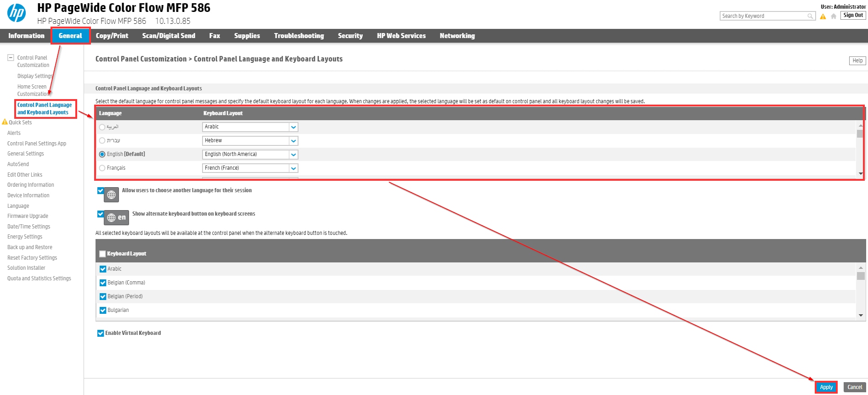Click the magnifier icon in the search box
Viewport: 868px width, 395px height.
(x=810, y=16)
